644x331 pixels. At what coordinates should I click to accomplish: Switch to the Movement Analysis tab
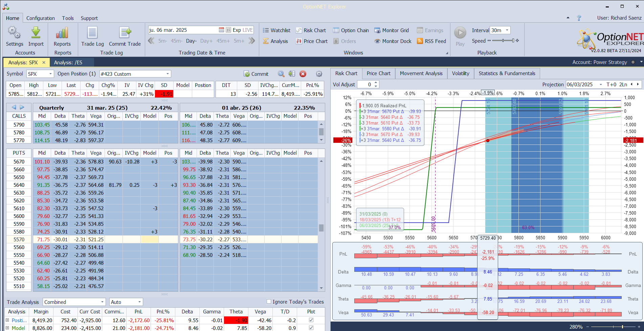[421, 73]
